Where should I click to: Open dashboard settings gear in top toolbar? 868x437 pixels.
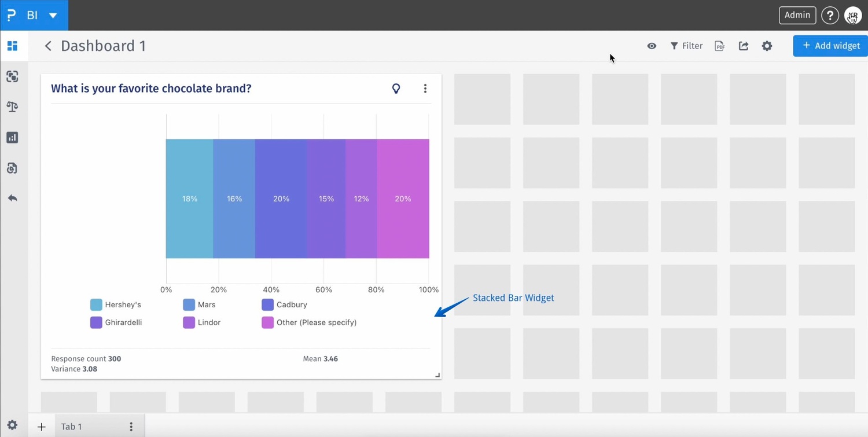pos(767,46)
